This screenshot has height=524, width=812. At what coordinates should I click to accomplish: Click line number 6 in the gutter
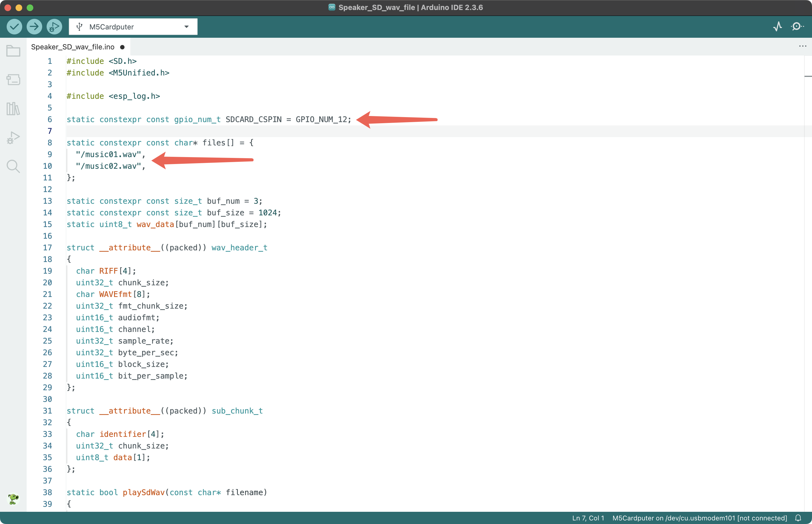point(50,119)
